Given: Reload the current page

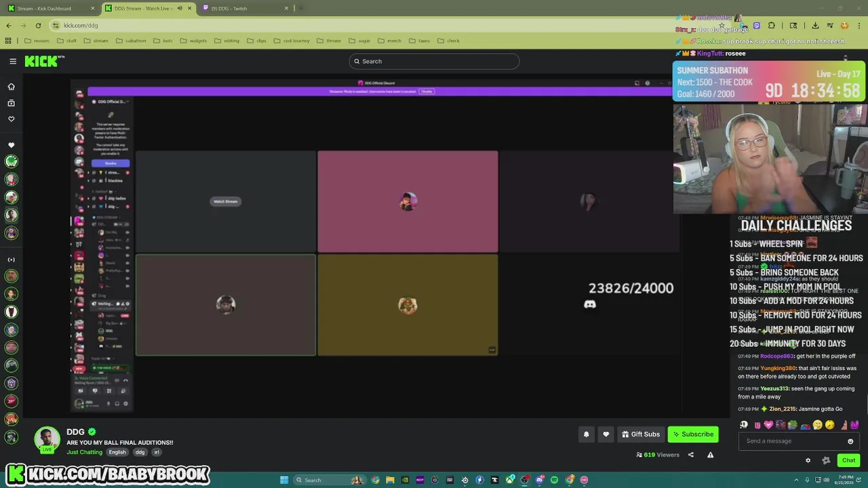Looking at the screenshot, I should tap(38, 25).
